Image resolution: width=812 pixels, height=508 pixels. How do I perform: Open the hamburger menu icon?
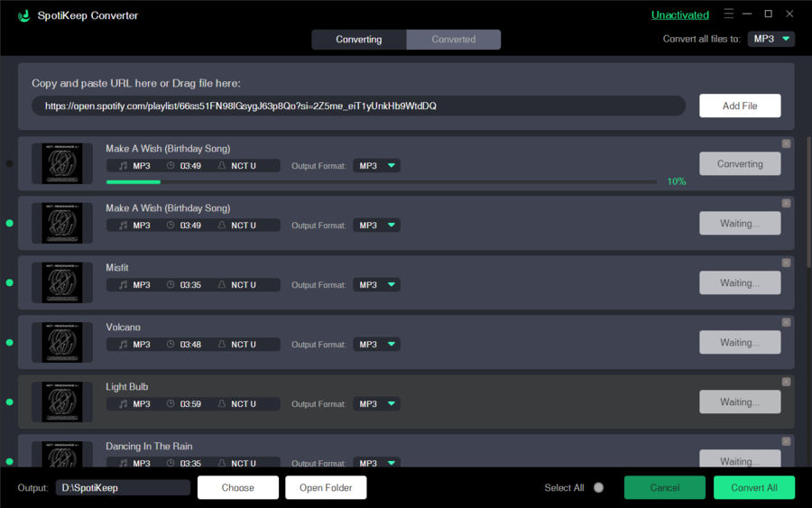point(729,14)
